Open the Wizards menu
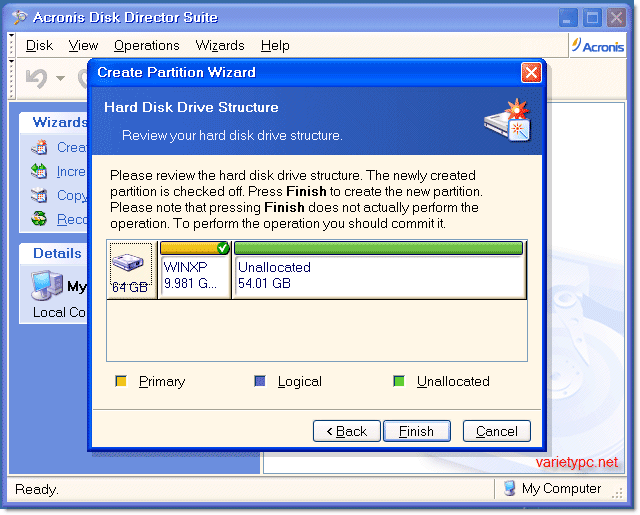 [220, 45]
